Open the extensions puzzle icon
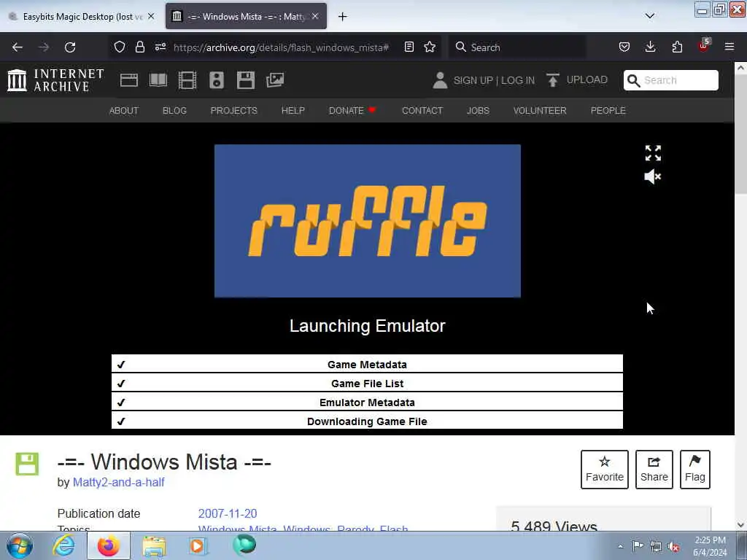The image size is (747, 560). click(x=677, y=47)
